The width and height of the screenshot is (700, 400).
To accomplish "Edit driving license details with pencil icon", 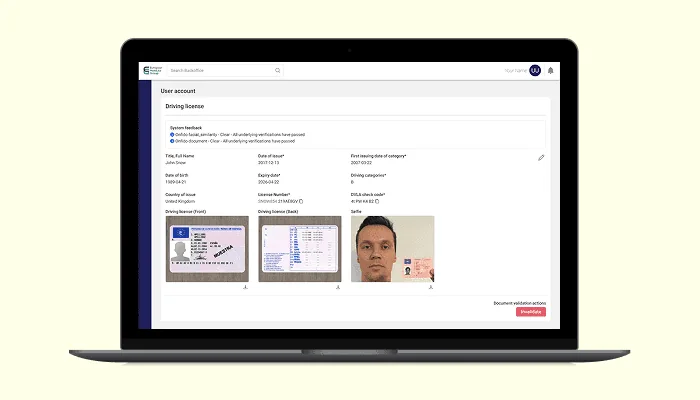I will pos(541,158).
